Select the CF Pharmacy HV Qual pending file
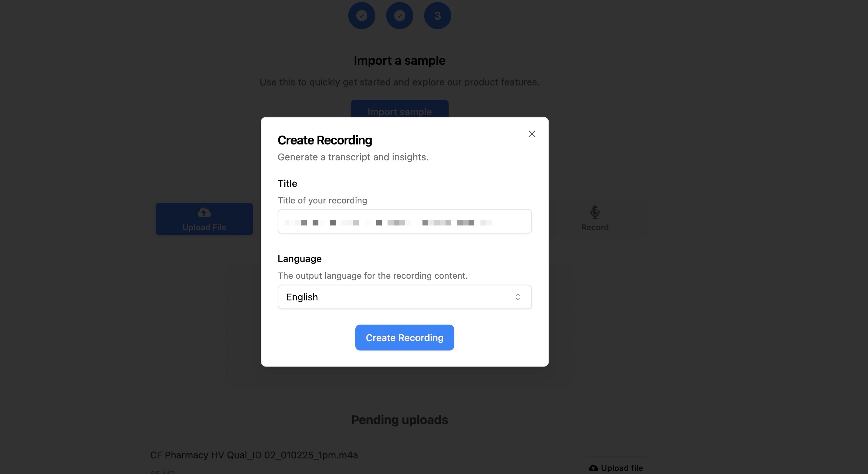The width and height of the screenshot is (868, 474). (x=254, y=455)
